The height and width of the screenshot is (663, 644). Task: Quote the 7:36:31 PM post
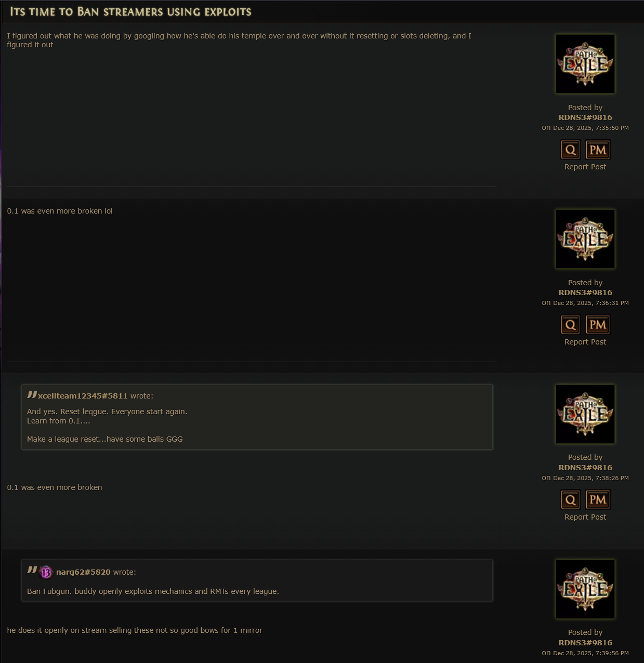[x=570, y=325]
